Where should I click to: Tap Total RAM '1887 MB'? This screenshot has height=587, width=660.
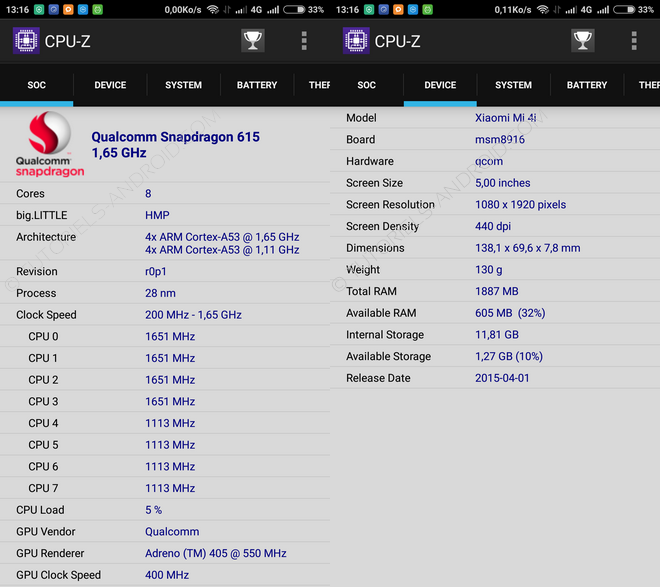click(497, 292)
